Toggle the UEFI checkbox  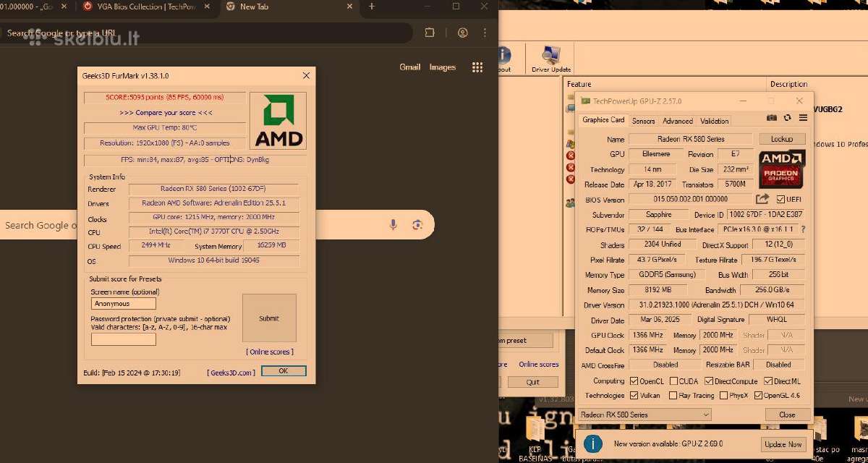pyautogui.click(x=780, y=200)
